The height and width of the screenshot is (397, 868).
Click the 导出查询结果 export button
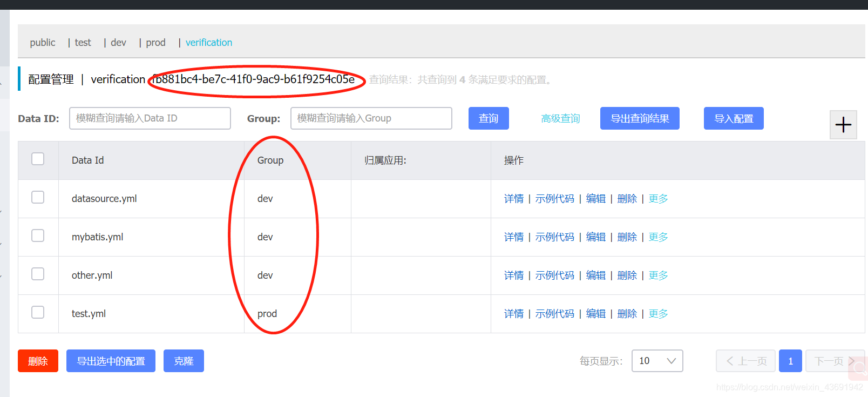click(x=640, y=118)
